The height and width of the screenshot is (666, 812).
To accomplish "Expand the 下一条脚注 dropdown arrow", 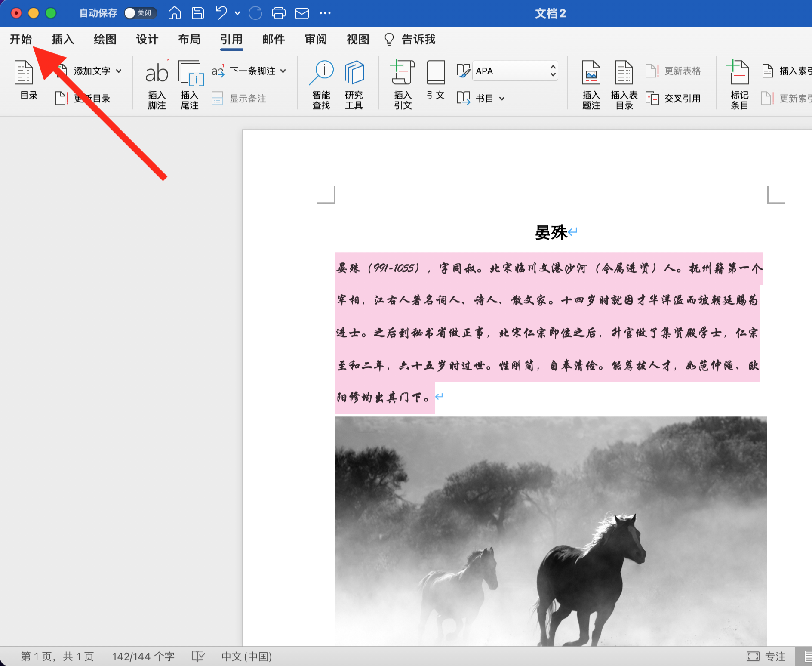I will (283, 71).
